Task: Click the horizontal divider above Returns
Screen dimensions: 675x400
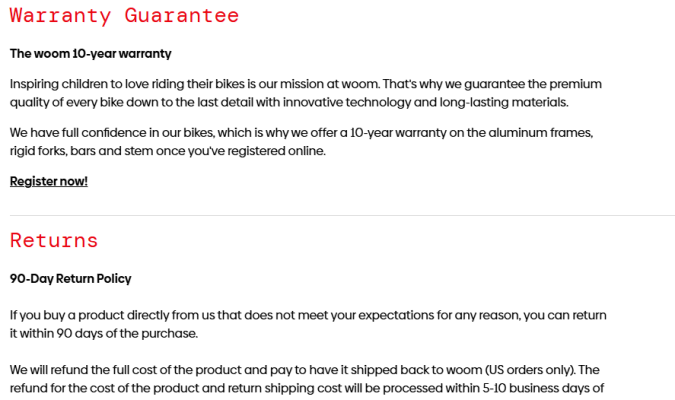Action: tap(342, 215)
